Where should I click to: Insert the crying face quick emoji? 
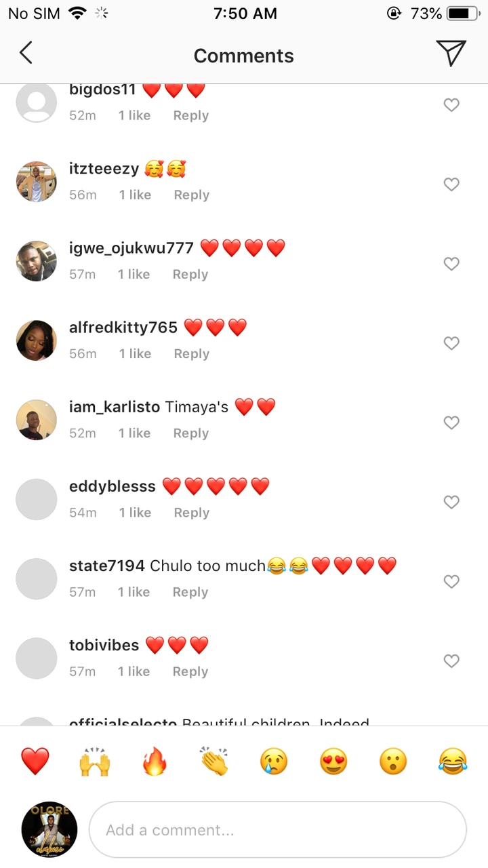pyautogui.click(x=274, y=762)
